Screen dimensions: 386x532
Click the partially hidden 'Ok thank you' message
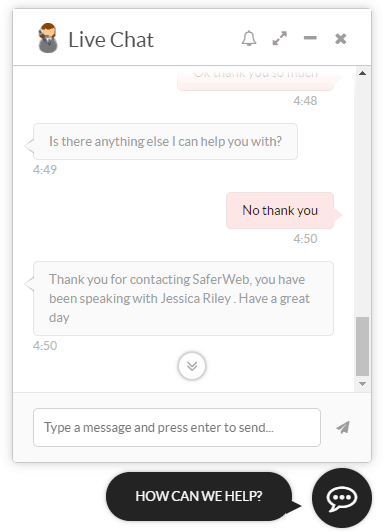click(255, 79)
